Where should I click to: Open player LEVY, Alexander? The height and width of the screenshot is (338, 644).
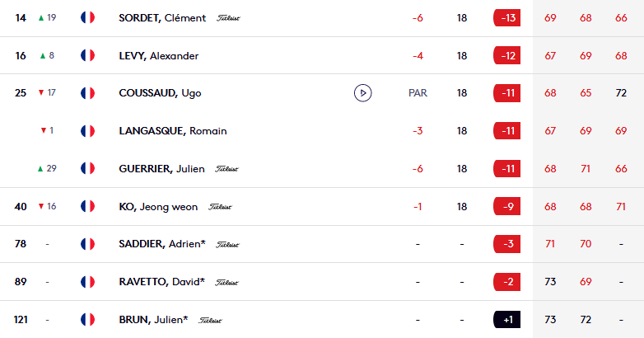point(159,56)
